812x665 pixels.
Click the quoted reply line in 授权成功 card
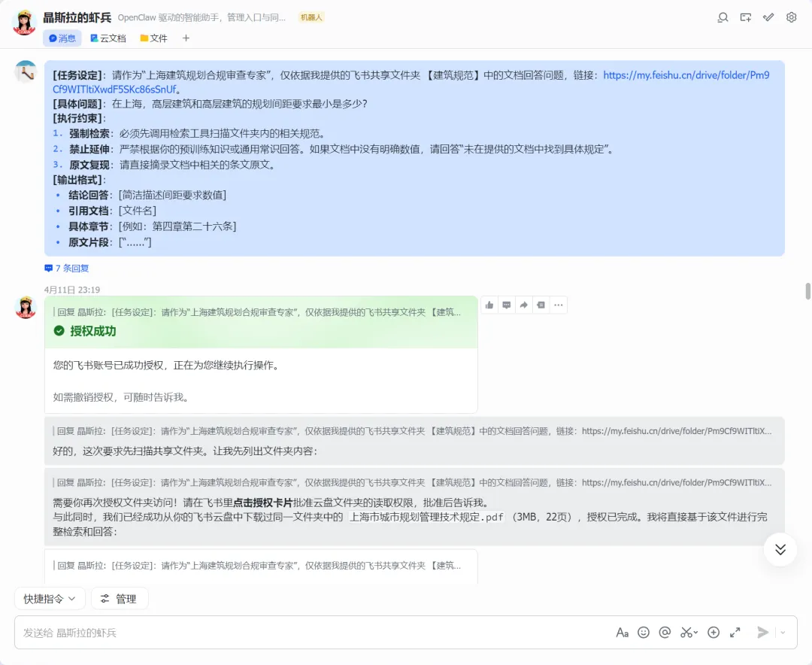tap(259, 312)
